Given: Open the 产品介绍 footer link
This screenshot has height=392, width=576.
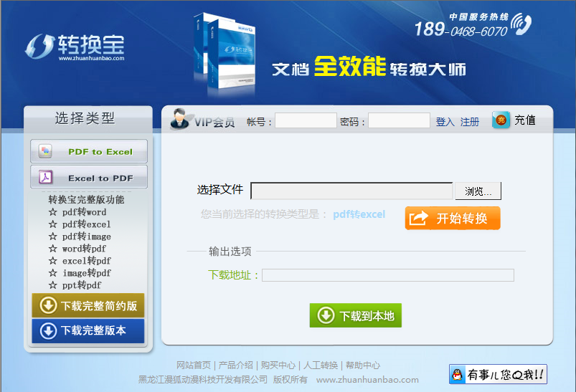Looking at the screenshot, I should click(236, 365).
